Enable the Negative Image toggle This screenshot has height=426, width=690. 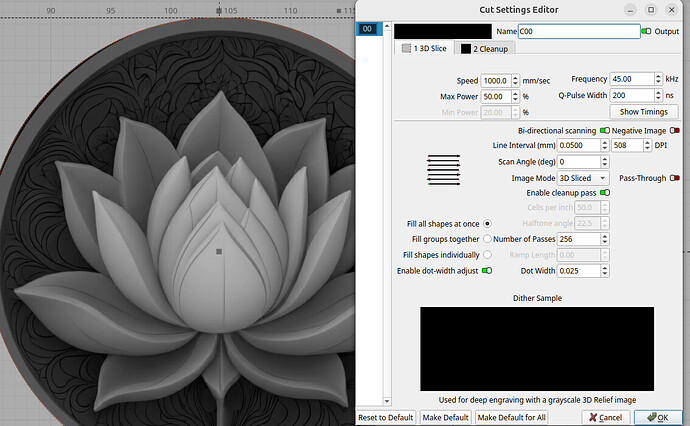(x=675, y=130)
